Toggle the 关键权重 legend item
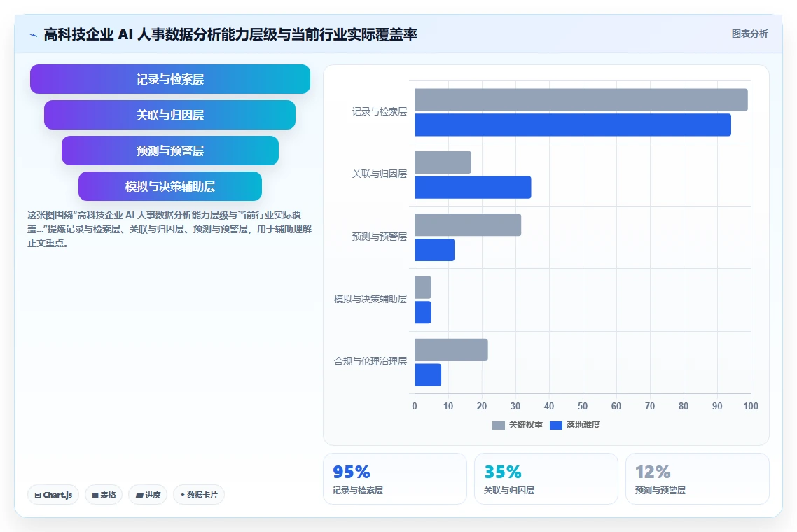Viewport: 797px width, 532px height. [x=518, y=425]
